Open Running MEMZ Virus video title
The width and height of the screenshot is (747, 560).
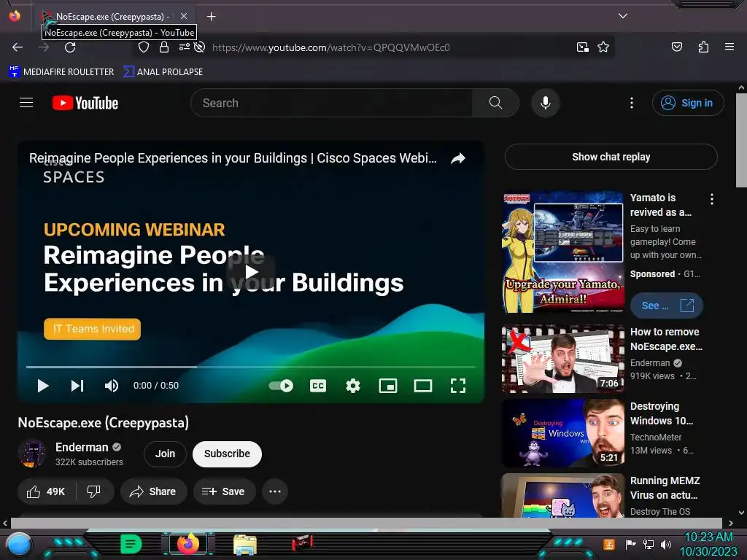click(665, 488)
